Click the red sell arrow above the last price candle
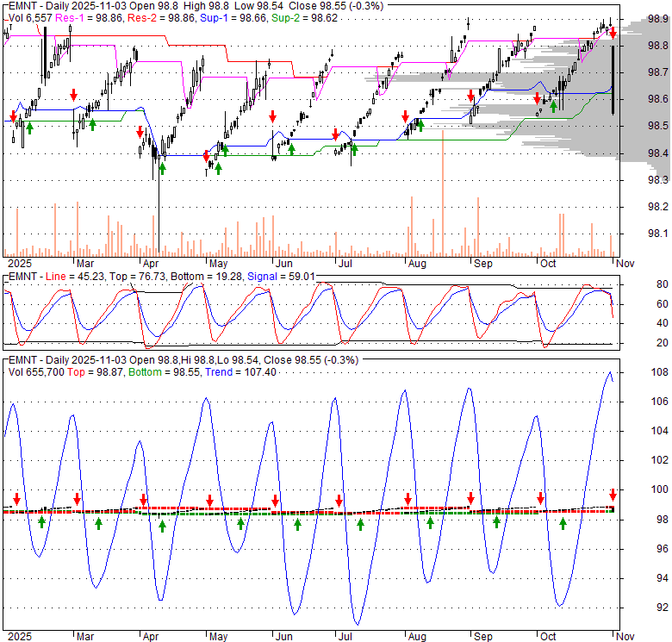The width and height of the screenshot is (672, 642). click(613, 34)
